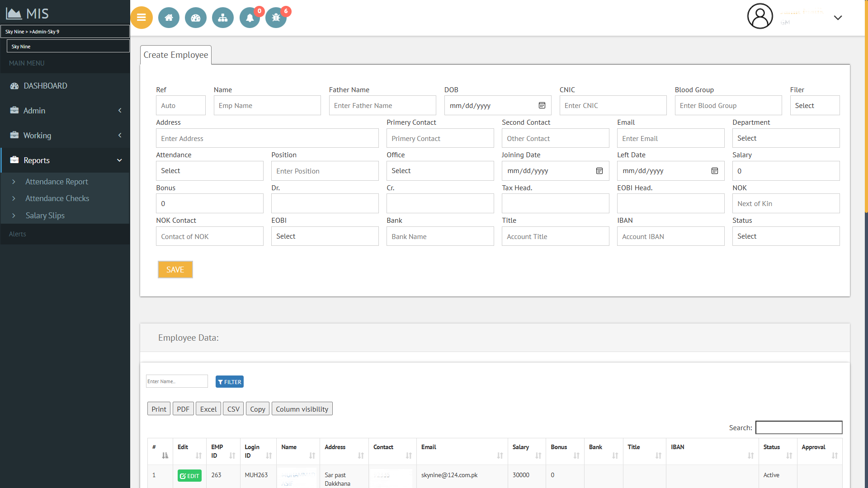
Task: Click the Other Contact field
Action: tap(555, 138)
